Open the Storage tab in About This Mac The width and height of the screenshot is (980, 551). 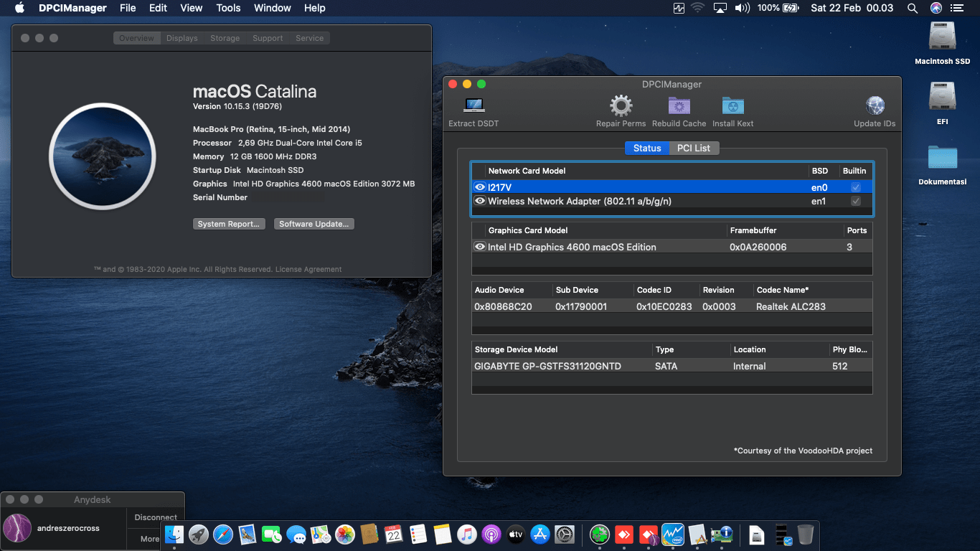(x=225, y=38)
